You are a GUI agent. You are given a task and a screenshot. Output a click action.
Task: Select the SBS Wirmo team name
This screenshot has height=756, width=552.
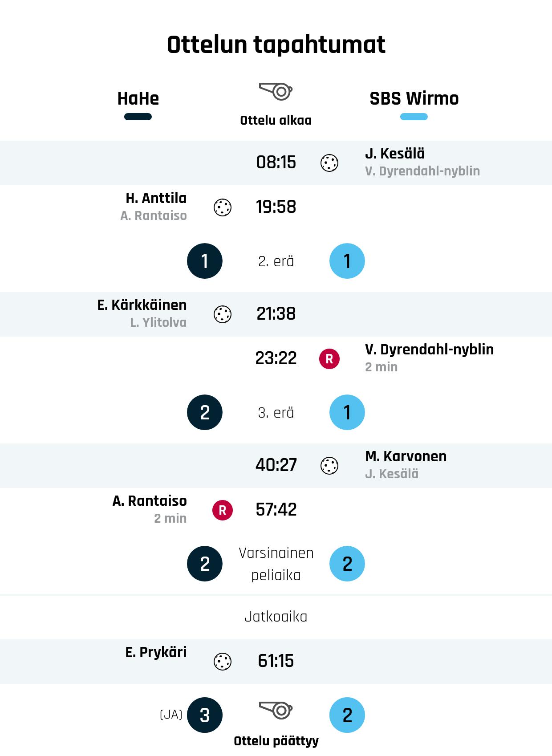(x=414, y=98)
